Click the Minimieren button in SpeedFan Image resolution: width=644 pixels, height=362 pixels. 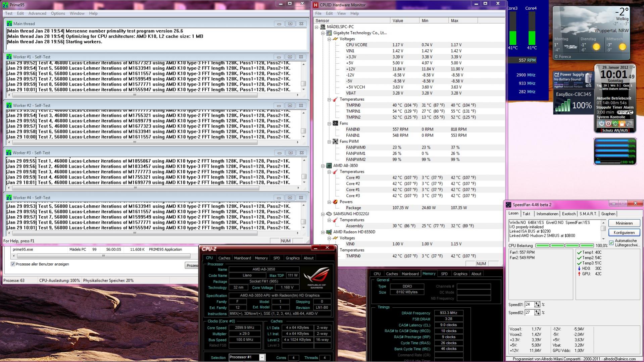[x=624, y=223]
